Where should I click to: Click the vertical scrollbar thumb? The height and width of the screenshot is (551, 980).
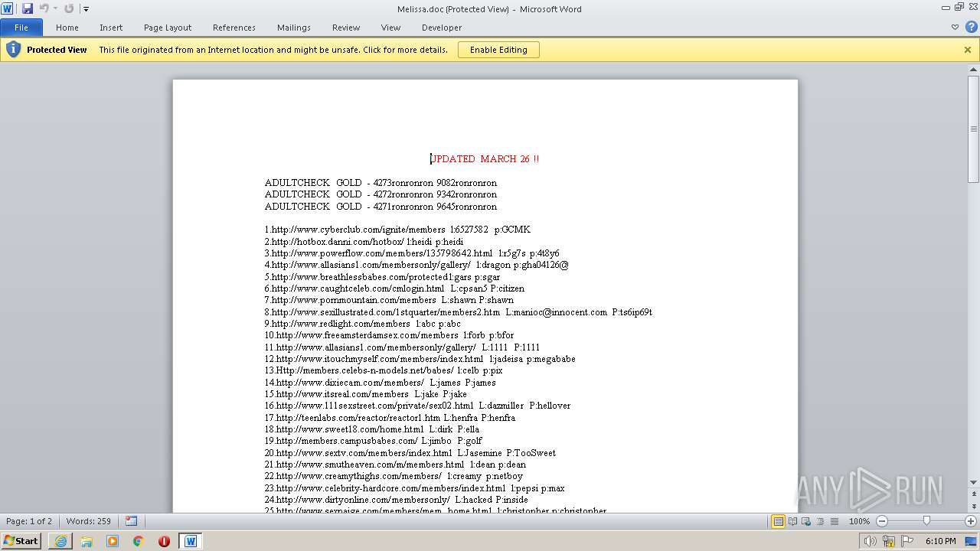click(x=974, y=129)
